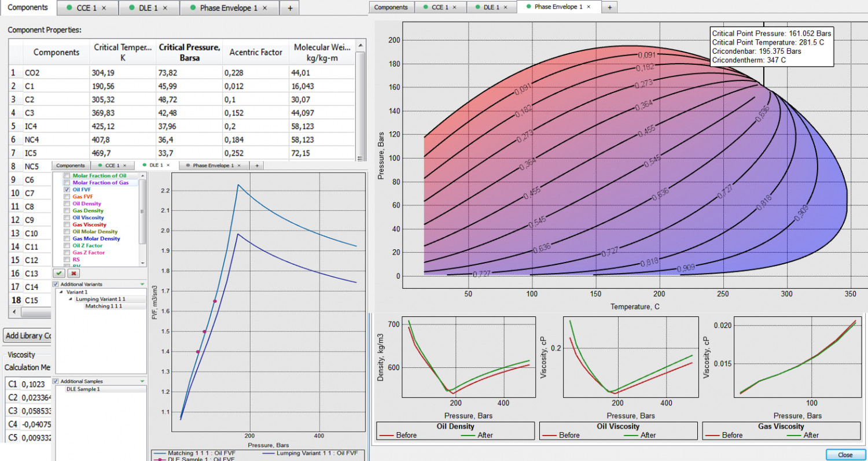Click the Close button
Viewport: 868px width, 461px height.
[845, 455]
